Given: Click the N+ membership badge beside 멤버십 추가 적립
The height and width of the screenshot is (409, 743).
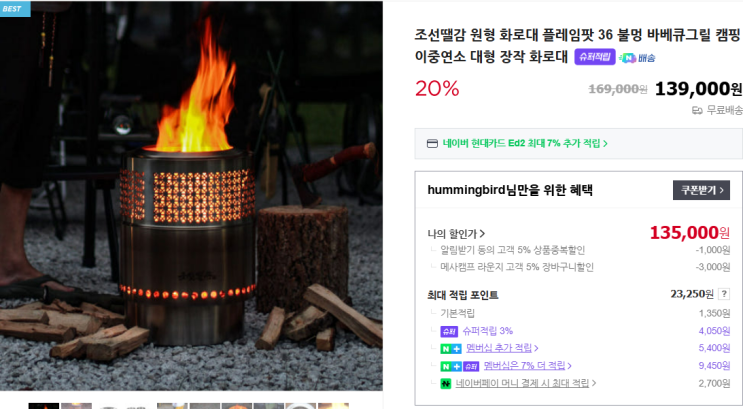Looking at the screenshot, I should coord(451,349).
